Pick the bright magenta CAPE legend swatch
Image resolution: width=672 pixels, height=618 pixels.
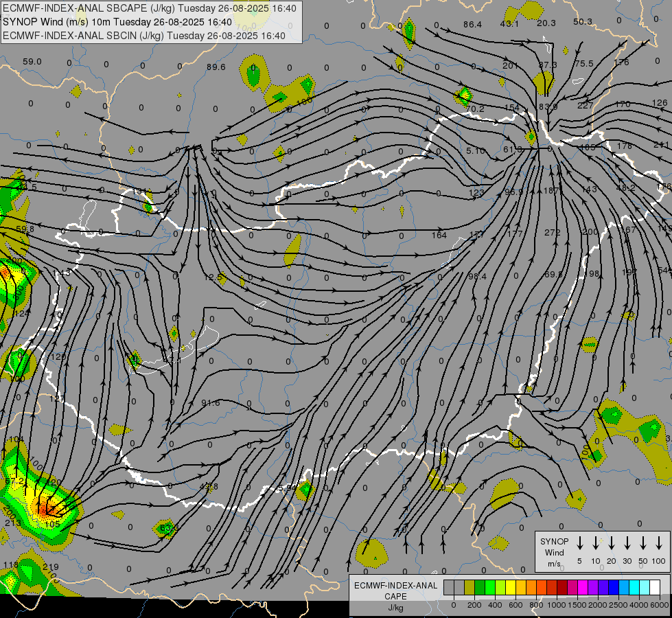pyautogui.click(x=583, y=588)
